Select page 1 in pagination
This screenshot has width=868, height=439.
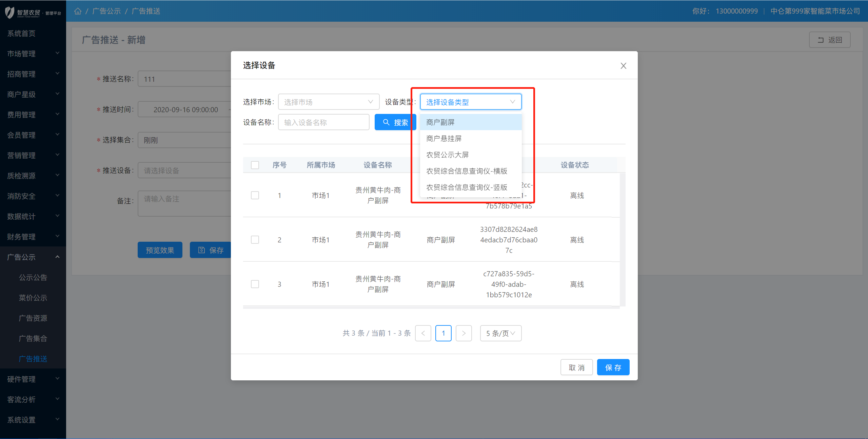point(443,333)
